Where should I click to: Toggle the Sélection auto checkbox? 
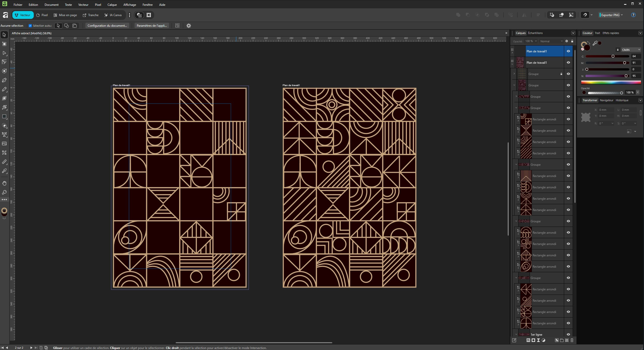tap(30, 26)
